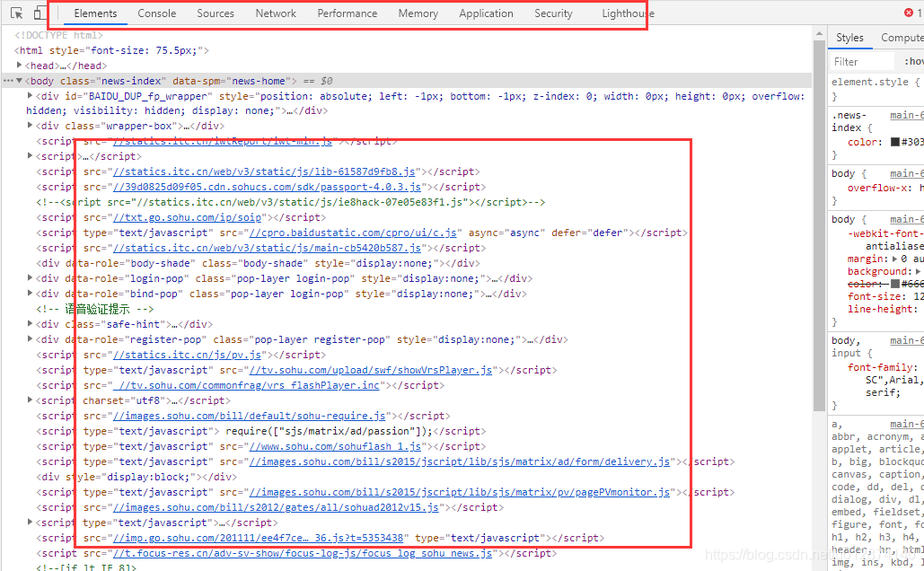This screenshot has height=571, width=924.
Task: Open main stylesheet link beside .news-index rule
Action: click(906, 116)
